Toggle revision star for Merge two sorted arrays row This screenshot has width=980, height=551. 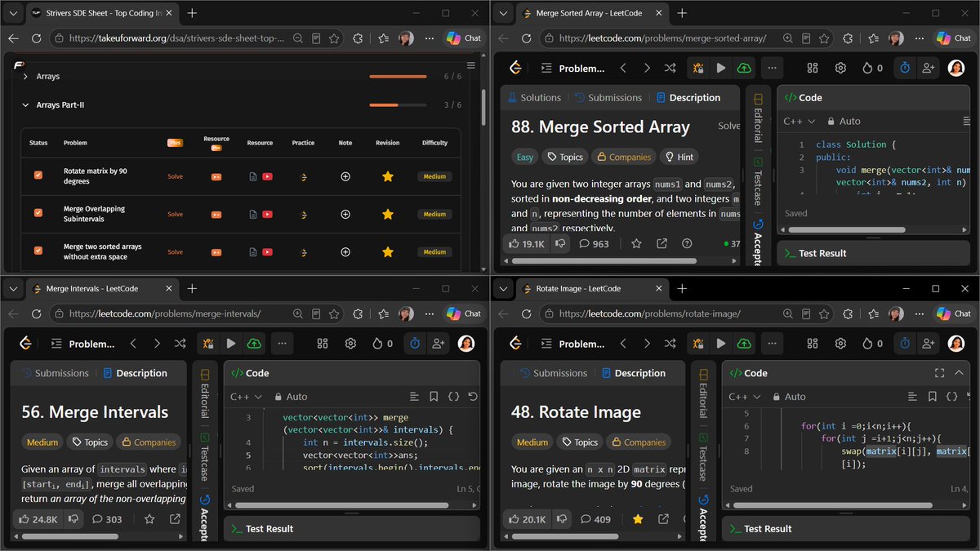(388, 251)
